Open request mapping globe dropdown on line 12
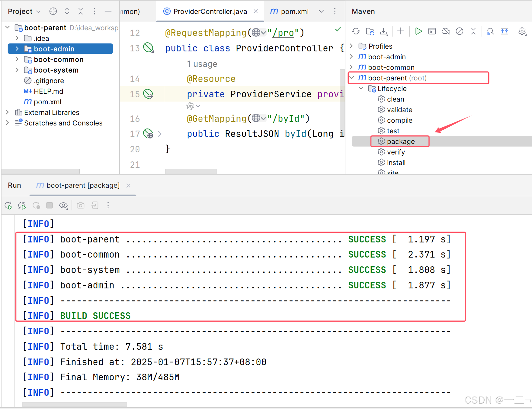Image resolution: width=532 pixels, height=409 pixels. point(259,32)
